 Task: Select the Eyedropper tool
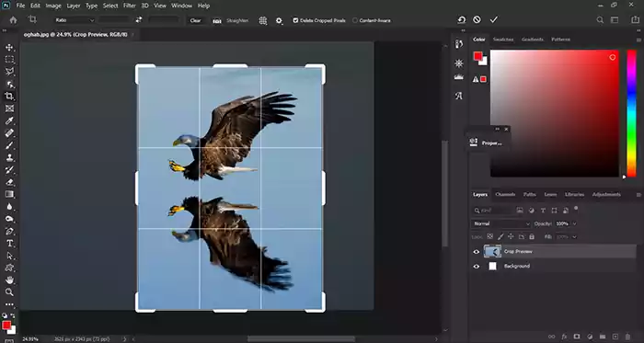tap(9, 120)
